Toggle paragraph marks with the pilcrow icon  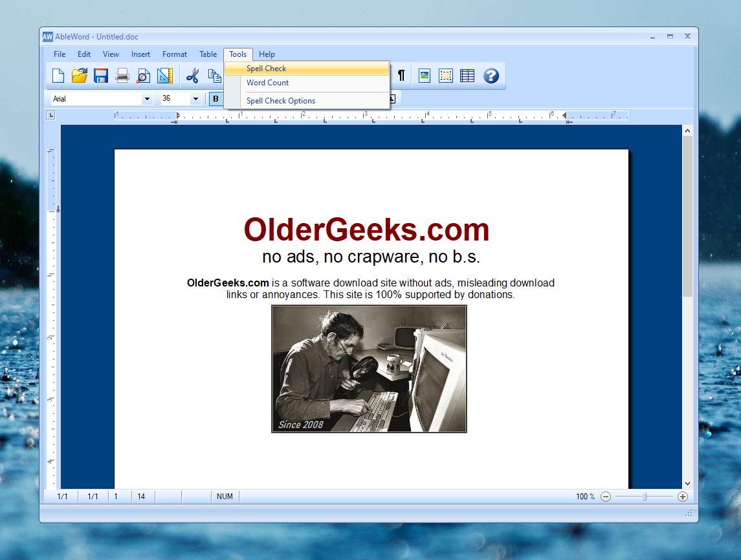[x=401, y=76]
